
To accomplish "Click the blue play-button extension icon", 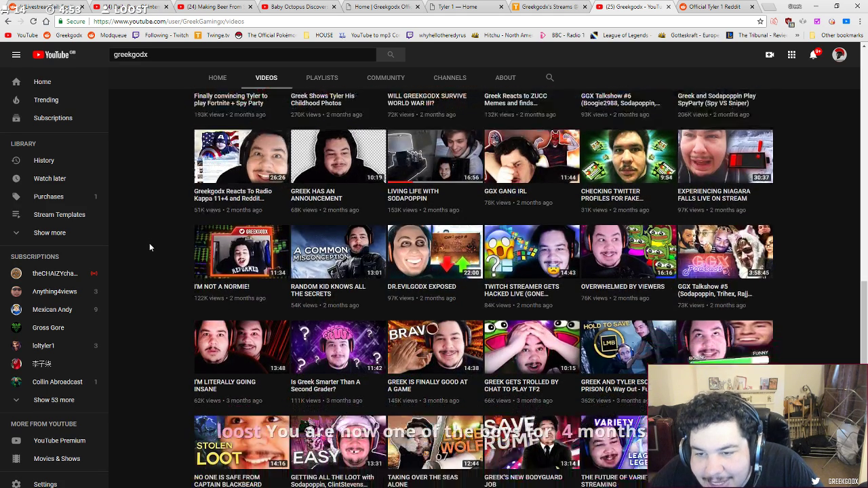I will point(846,21).
